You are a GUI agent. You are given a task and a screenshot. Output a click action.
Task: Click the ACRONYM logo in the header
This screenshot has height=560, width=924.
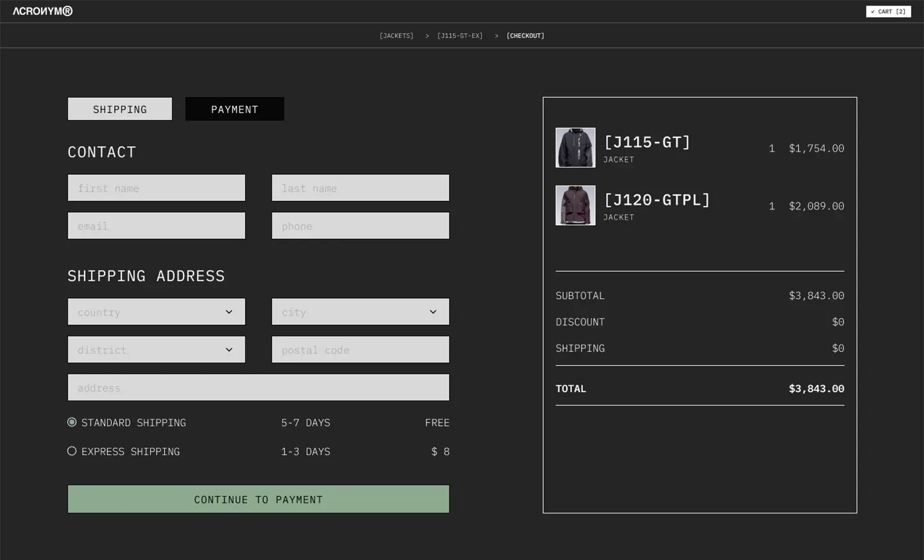coord(43,11)
